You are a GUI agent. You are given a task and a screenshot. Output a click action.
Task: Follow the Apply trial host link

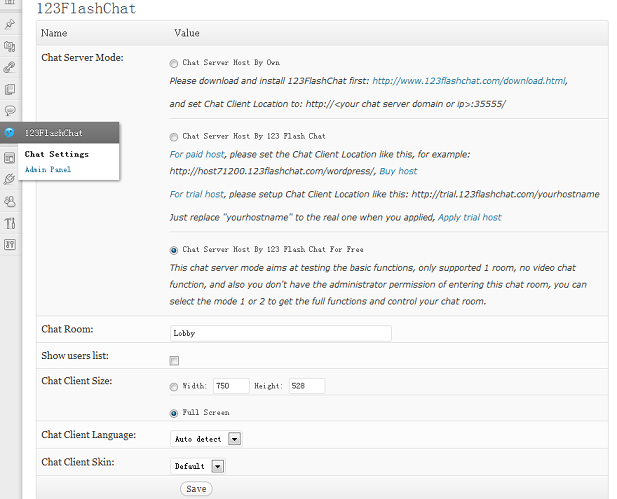[x=470, y=217]
